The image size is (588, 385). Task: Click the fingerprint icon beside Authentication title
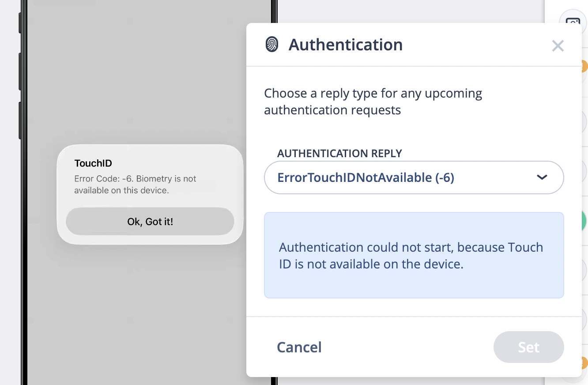[272, 45]
